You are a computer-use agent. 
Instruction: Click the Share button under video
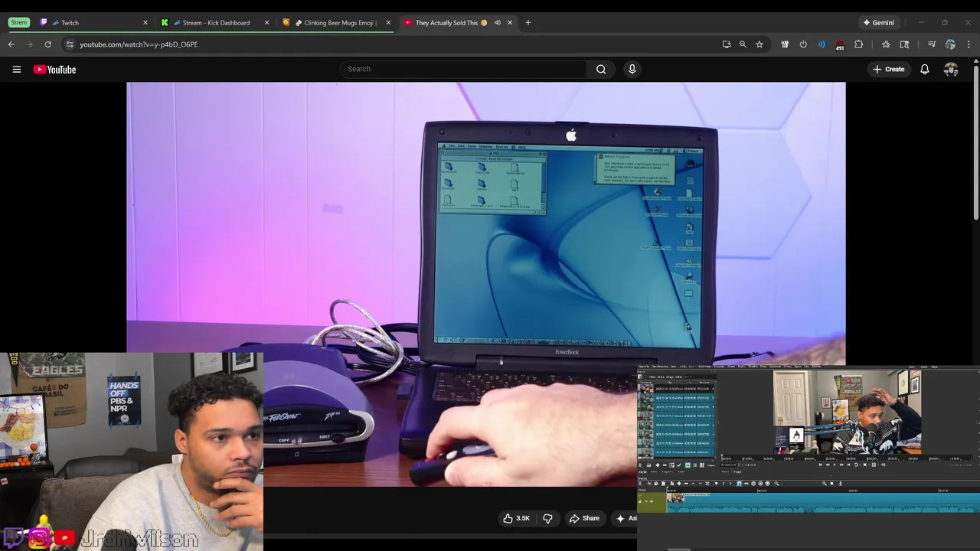(584, 518)
